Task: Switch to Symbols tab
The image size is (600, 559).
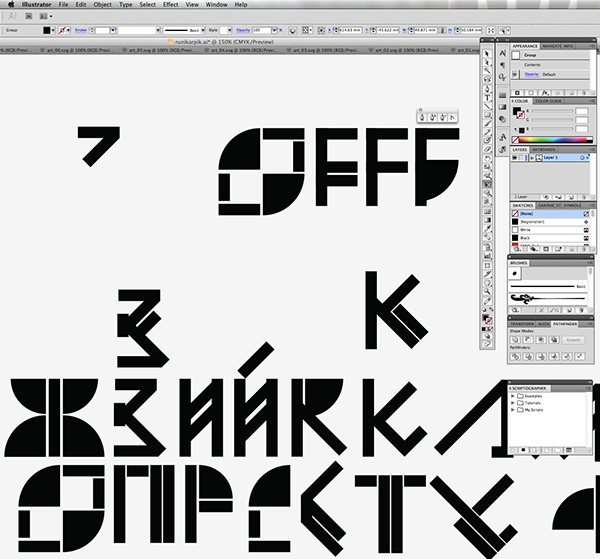Action: pyautogui.click(x=572, y=205)
